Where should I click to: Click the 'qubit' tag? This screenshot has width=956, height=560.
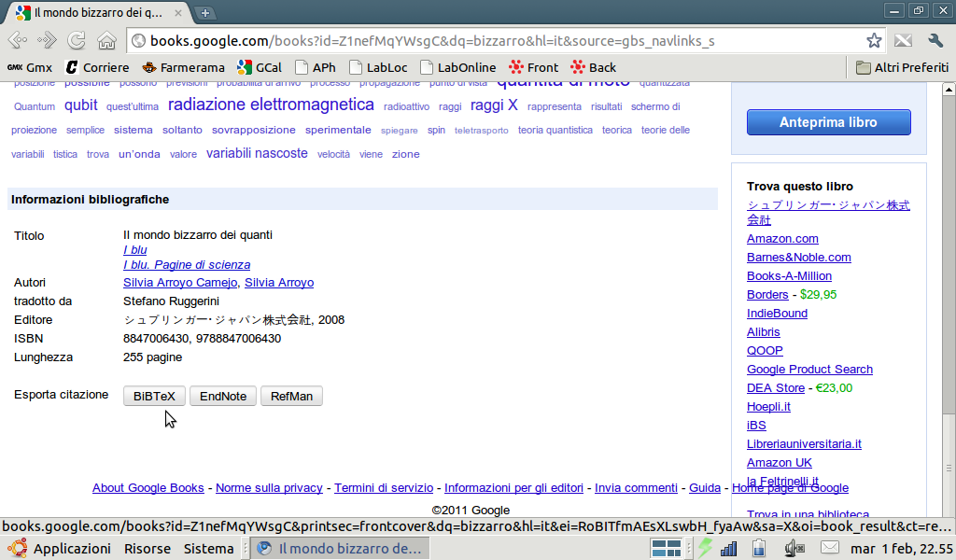pos(81,105)
